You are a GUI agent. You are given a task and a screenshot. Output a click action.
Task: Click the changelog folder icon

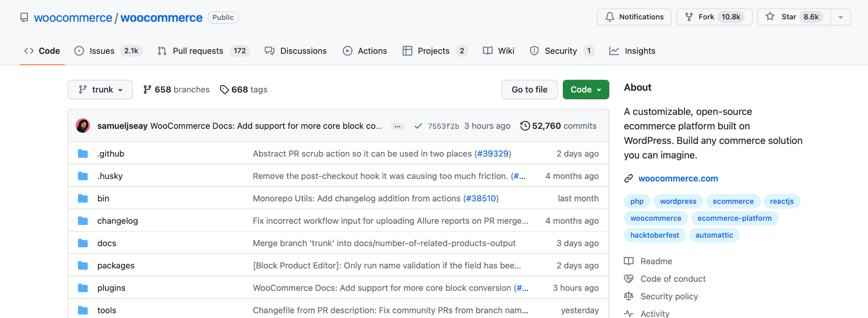83,221
